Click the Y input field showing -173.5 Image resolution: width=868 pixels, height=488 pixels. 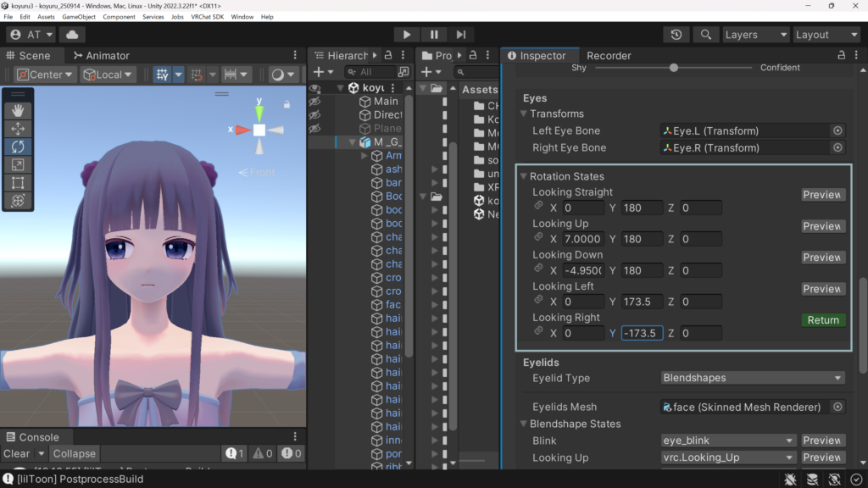point(640,333)
